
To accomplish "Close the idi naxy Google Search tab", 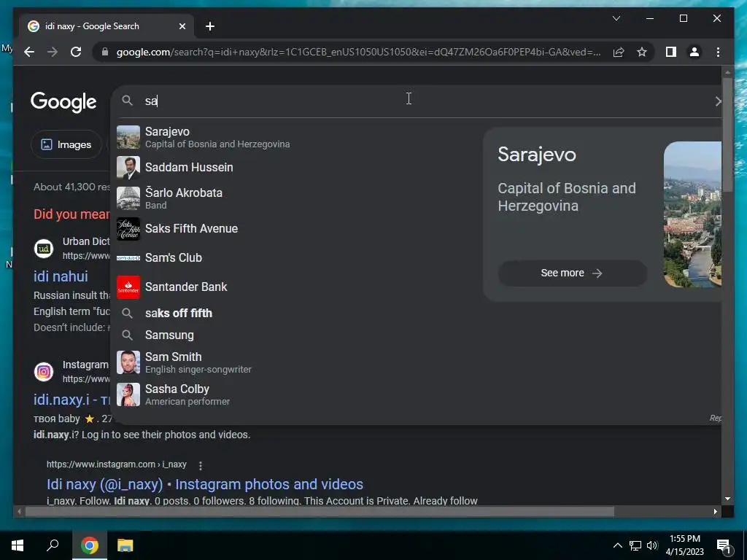I will [x=182, y=26].
